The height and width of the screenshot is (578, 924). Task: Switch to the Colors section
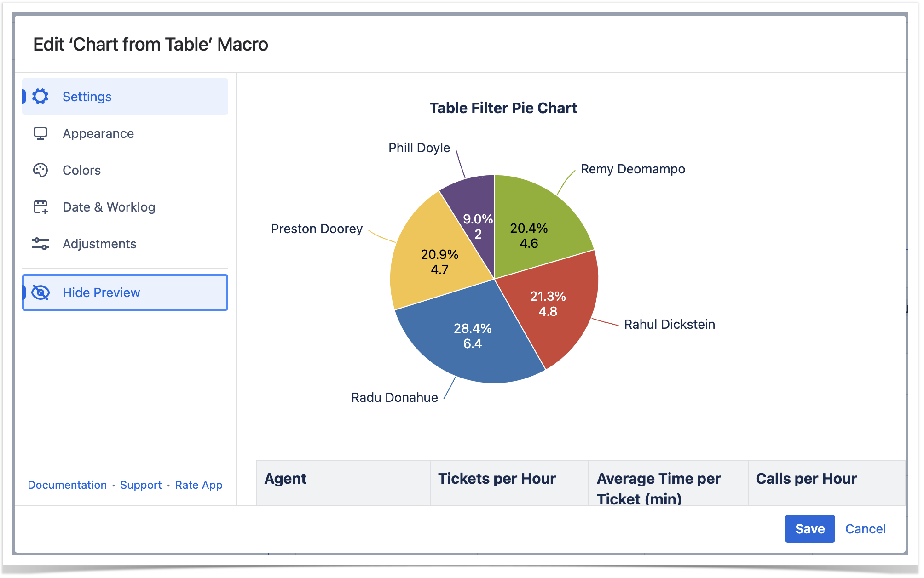(x=81, y=170)
